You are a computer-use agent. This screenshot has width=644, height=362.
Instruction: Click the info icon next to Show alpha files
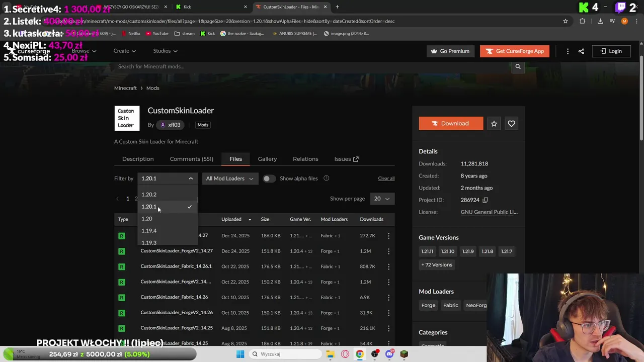pos(326,178)
